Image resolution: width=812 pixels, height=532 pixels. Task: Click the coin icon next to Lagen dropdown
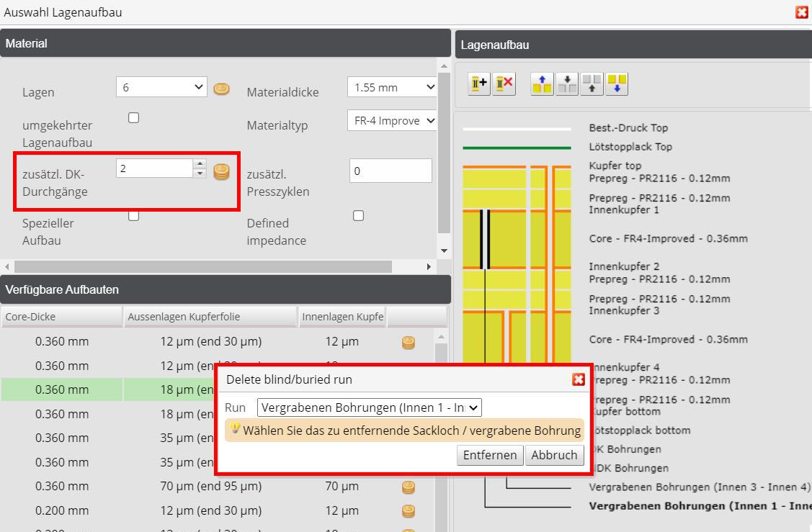click(221, 89)
